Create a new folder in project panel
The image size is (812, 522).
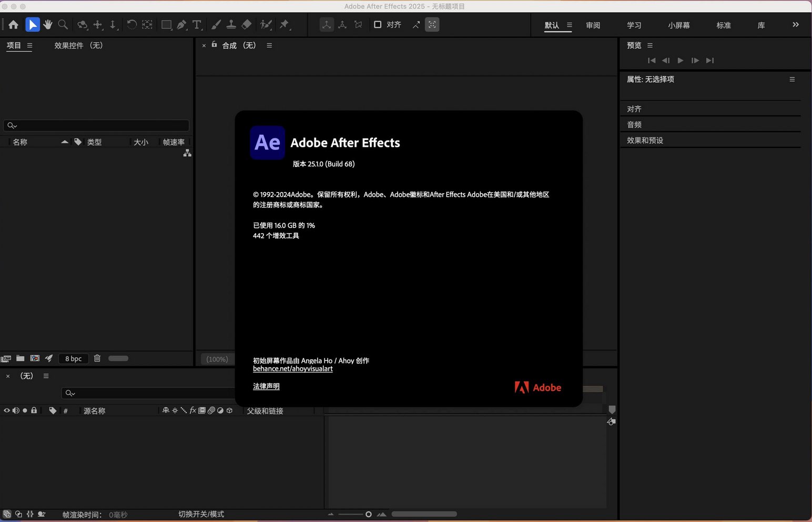point(21,358)
